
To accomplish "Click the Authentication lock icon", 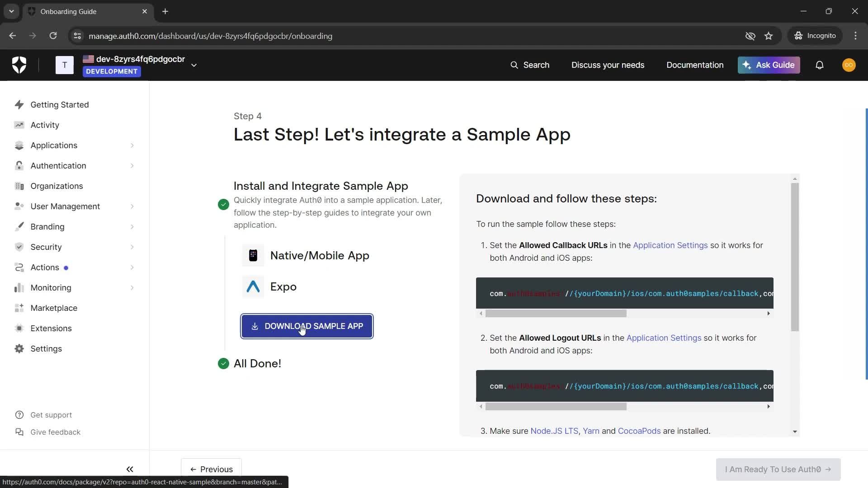I will 19,166.
